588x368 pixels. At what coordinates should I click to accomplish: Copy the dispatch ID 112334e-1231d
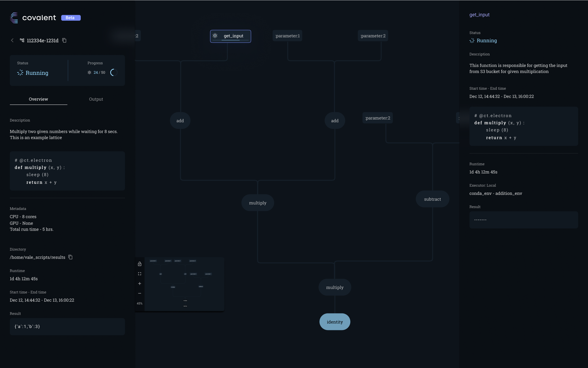click(x=64, y=40)
